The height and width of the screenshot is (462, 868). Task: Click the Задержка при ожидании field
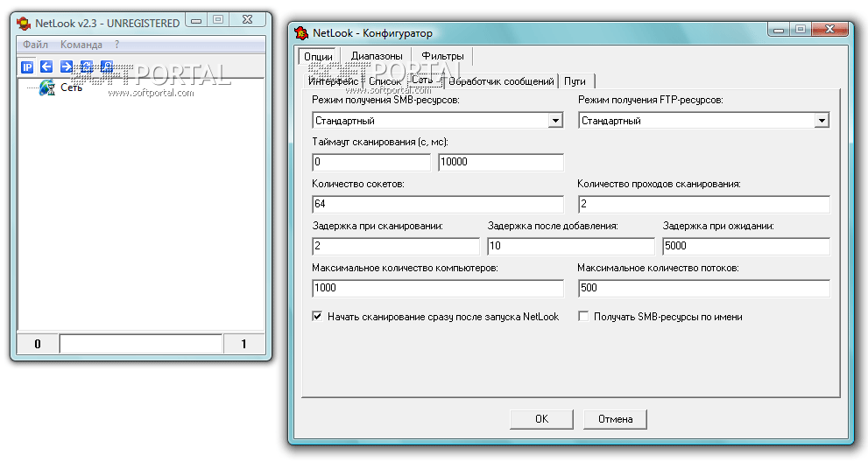[746, 246]
